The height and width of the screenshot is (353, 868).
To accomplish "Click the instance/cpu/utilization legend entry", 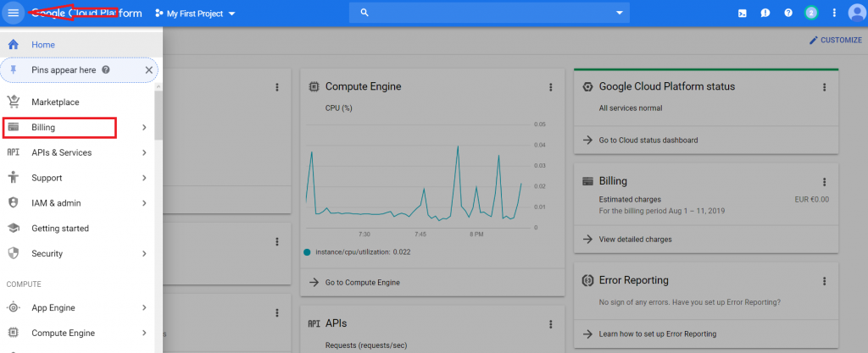I will pos(357,252).
